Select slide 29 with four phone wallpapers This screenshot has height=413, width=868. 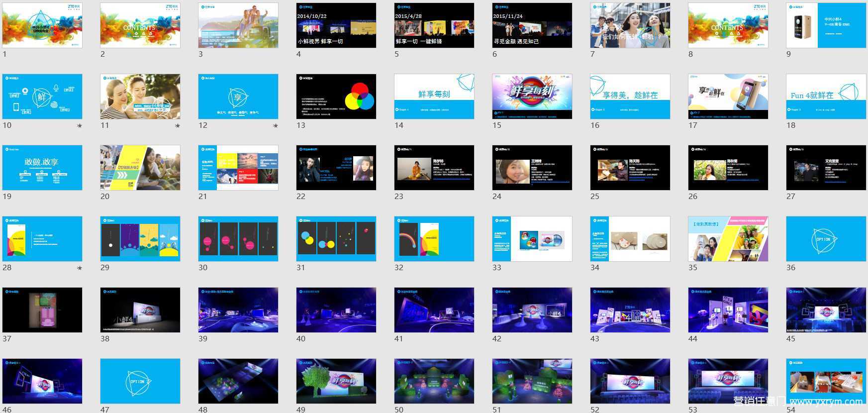[140, 239]
